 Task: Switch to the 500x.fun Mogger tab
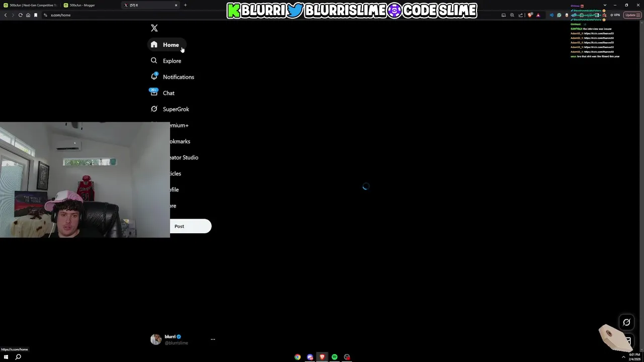[90, 5]
